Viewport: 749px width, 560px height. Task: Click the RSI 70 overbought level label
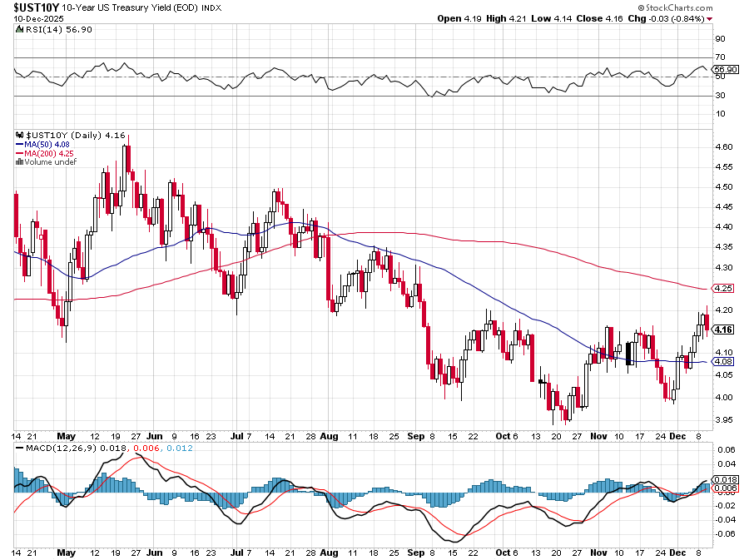tap(720, 57)
